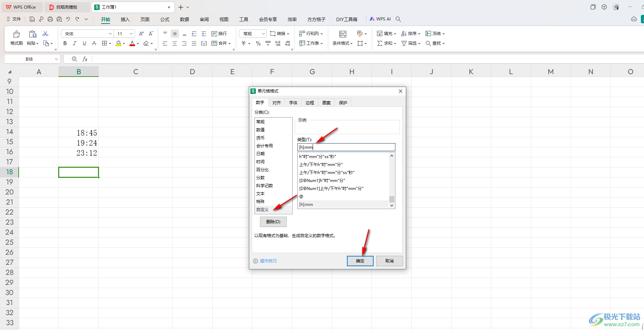The height and width of the screenshot is (330, 644).
Task: Click the Save icon in quick access bar
Action: pyautogui.click(x=32, y=19)
